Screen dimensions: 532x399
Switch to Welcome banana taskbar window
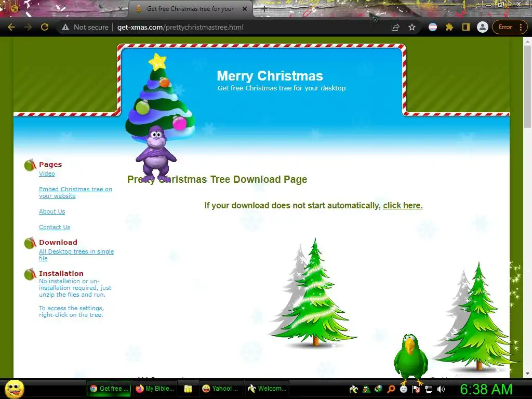tap(267, 389)
